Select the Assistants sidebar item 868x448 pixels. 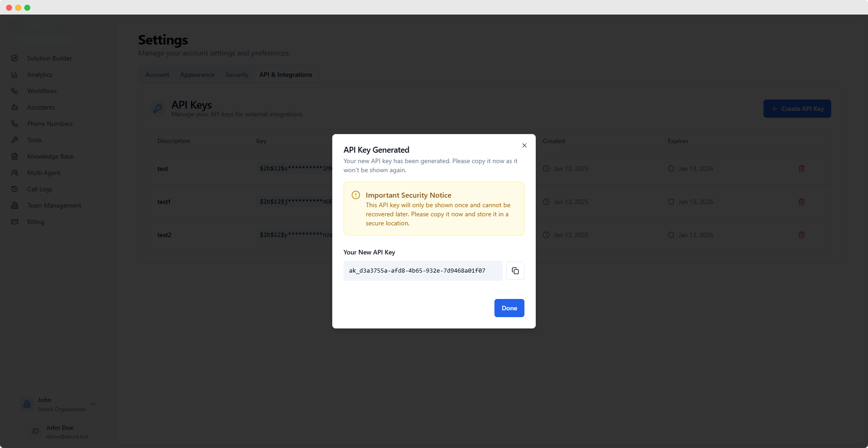(40, 107)
